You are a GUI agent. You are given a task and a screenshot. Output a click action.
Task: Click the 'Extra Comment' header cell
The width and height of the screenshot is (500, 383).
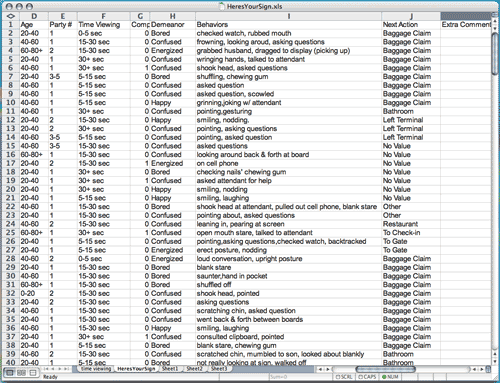point(466,25)
